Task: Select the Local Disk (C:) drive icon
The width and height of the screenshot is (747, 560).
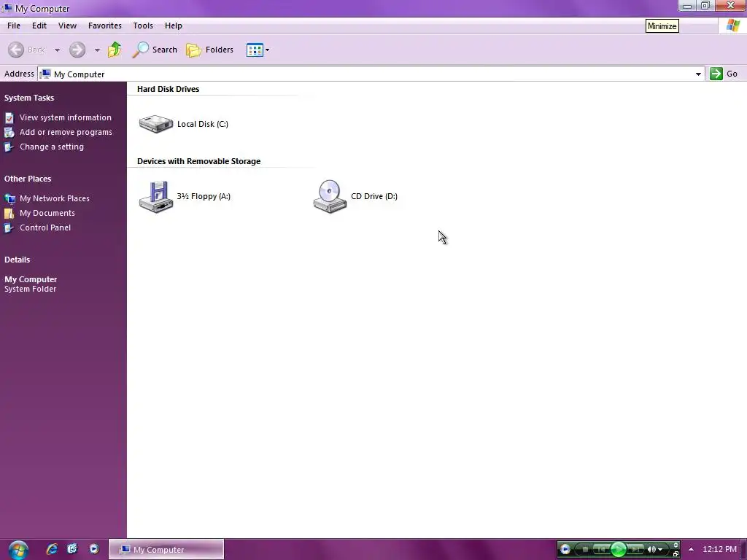Action: (156, 124)
